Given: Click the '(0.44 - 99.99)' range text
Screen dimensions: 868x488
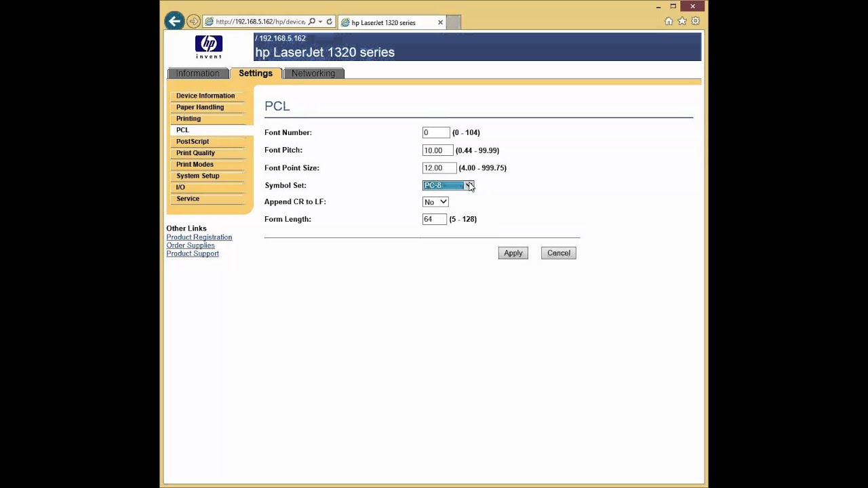Looking at the screenshot, I should point(477,150).
